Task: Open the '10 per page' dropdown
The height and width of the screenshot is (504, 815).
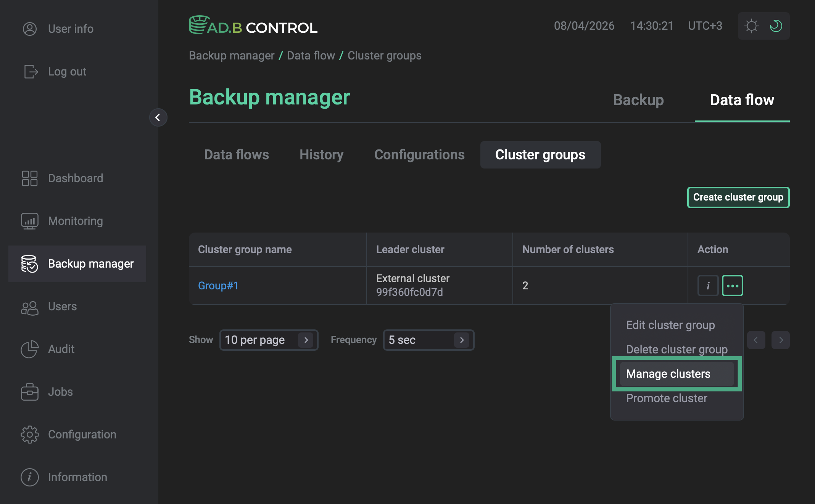Action: point(269,340)
